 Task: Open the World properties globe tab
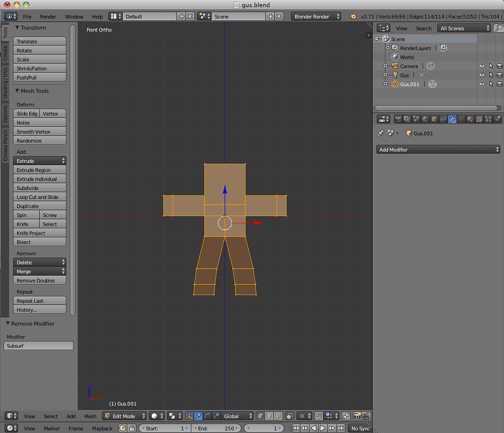pyautogui.click(x=425, y=119)
